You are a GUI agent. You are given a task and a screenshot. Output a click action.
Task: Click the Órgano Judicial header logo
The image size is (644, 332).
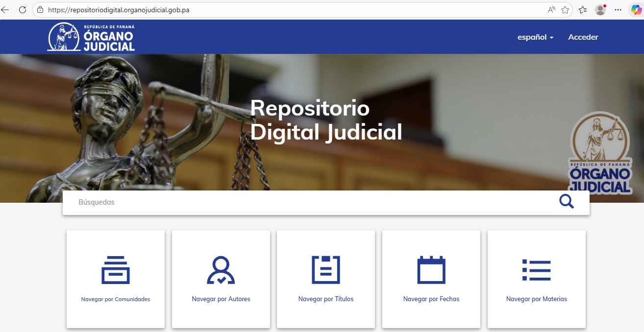[x=91, y=37]
